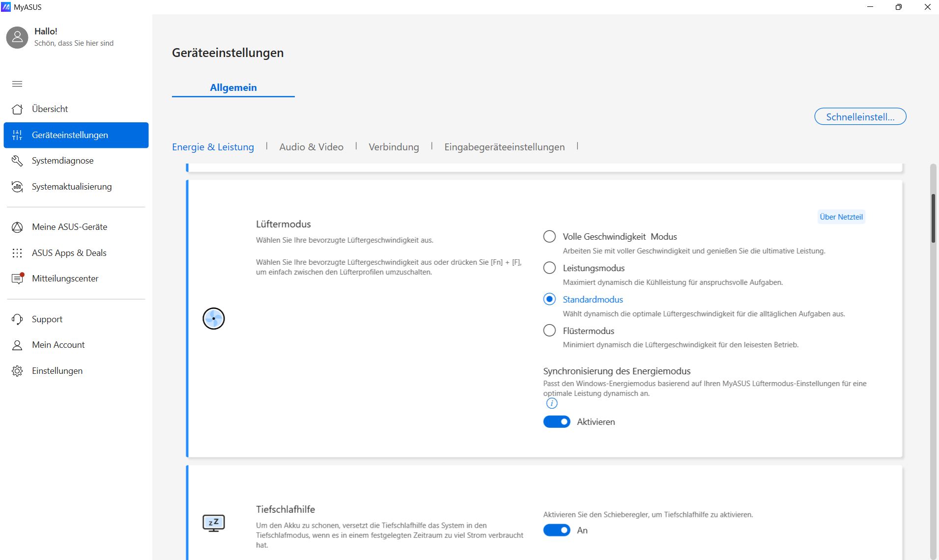Choose the Leistungsmodus fan option

click(x=549, y=268)
